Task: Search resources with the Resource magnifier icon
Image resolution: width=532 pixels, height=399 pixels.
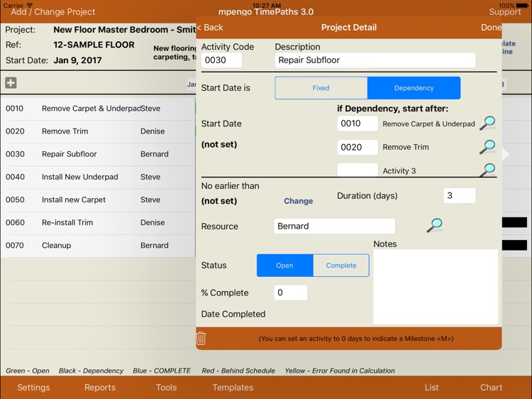Action: click(x=434, y=226)
